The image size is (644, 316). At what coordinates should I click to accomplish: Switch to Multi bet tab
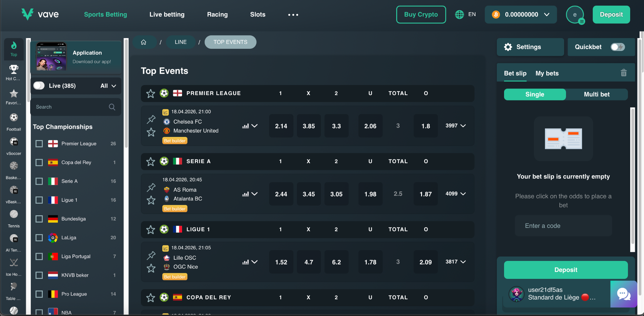(x=597, y=94)
